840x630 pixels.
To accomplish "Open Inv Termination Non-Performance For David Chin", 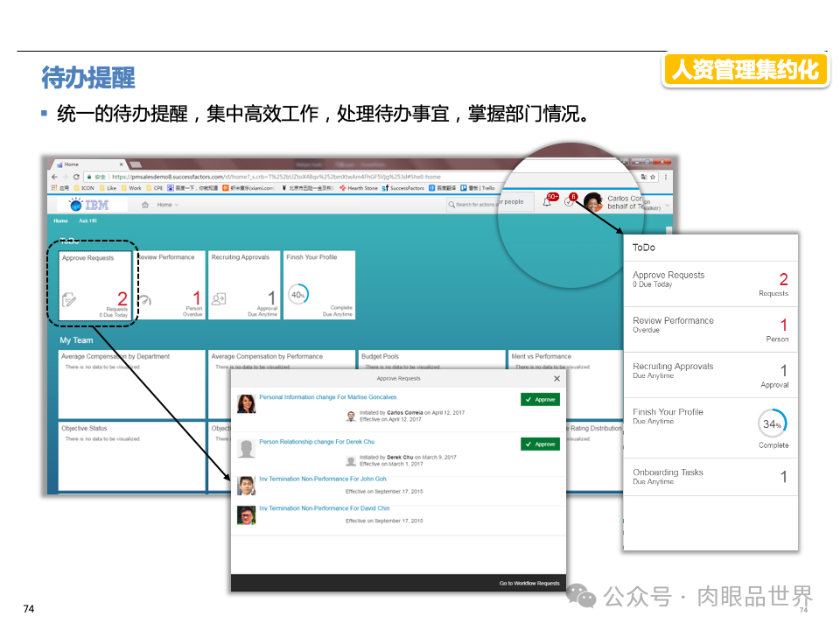I will click(324, 507).
